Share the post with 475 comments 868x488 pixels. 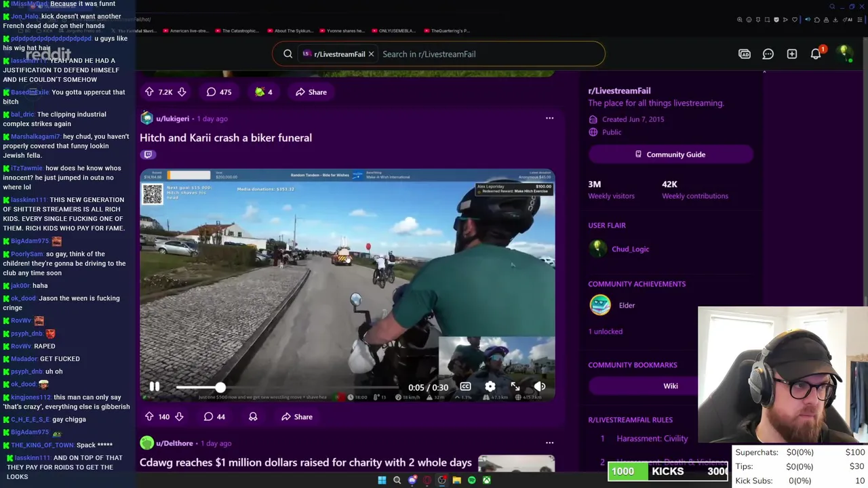311,92
